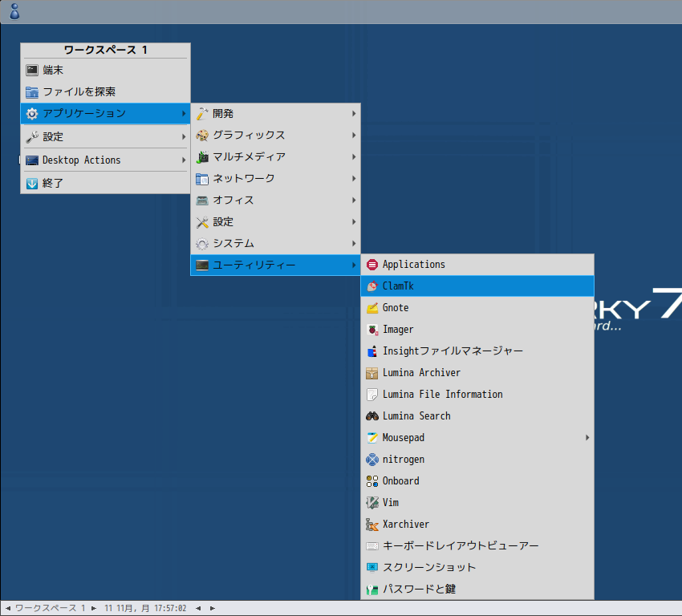
Task: Expand the グラフィックス submenu arrow
Action: pyautogui.click(x=354, y=136)
